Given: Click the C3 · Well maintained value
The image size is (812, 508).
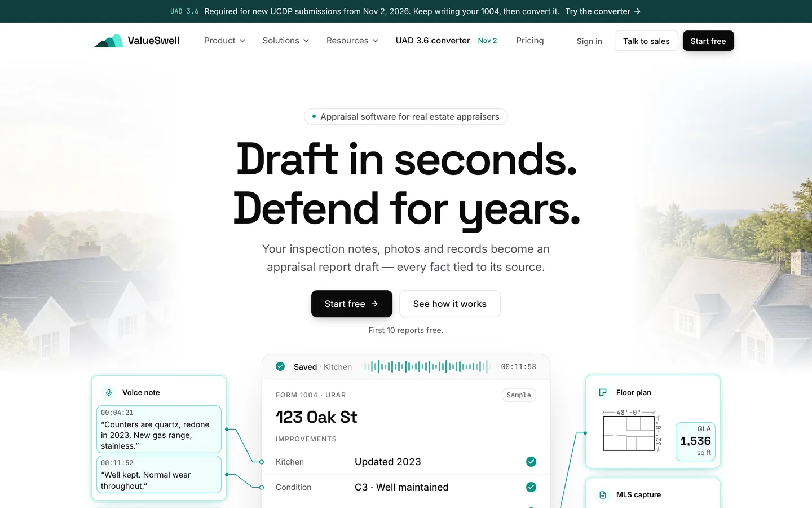Looking at the screenshot, I should tap(401, 487).
